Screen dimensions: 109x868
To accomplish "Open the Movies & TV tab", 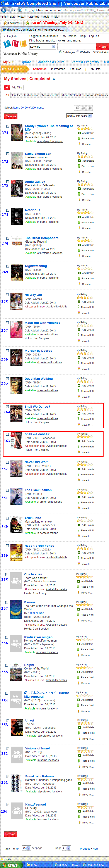I will (50, 95).
